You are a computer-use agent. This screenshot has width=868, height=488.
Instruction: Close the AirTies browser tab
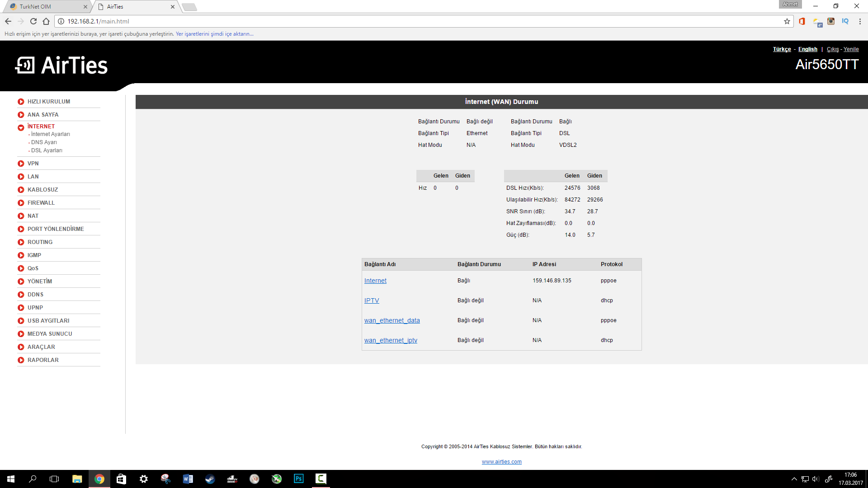[x=173, y=7]
